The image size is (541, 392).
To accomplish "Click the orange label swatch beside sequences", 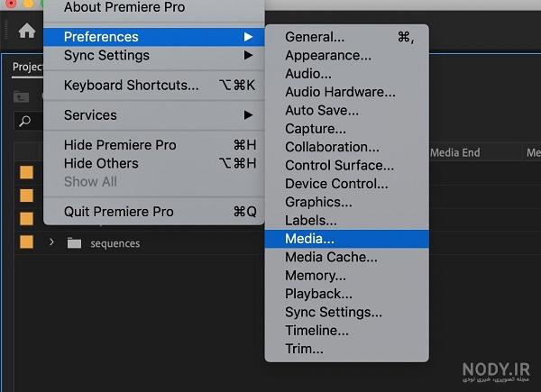I will coord(26,242).
